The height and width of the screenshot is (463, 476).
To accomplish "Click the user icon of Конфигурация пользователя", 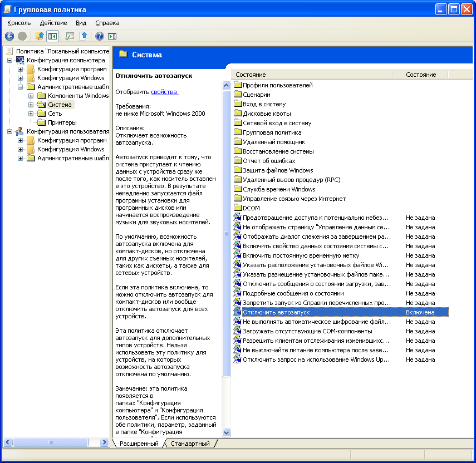I will pyautogui.click(x=20, y=131).
